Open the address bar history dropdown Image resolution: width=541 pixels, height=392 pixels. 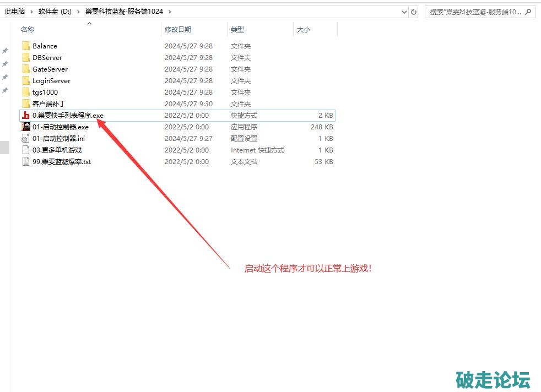[x=403, y=12]
